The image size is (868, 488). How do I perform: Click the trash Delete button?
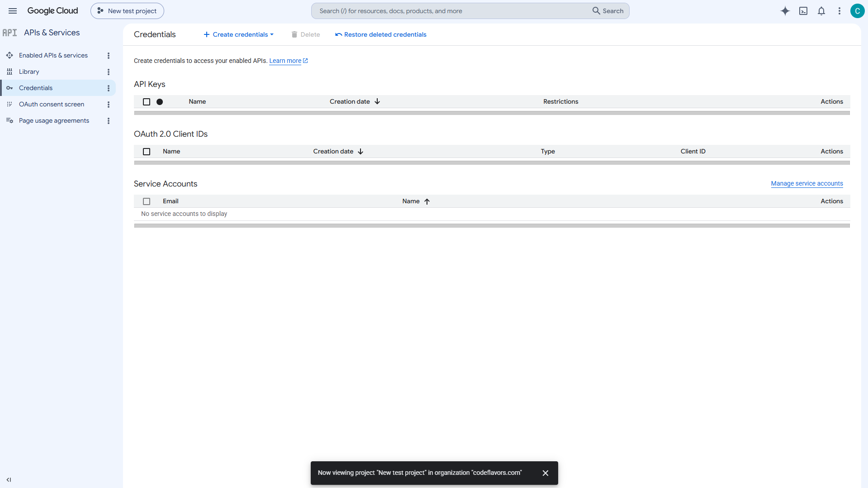[x=306, y=34]
